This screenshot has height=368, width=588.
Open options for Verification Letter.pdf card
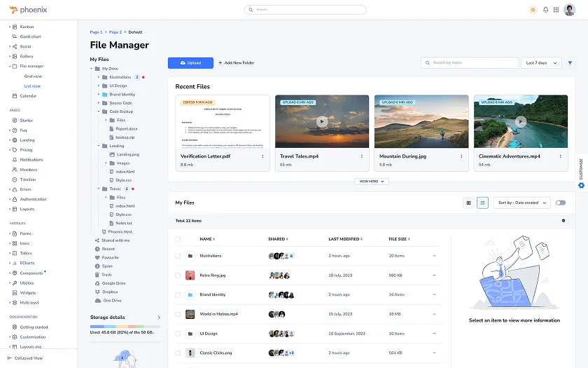coord(262,156)
